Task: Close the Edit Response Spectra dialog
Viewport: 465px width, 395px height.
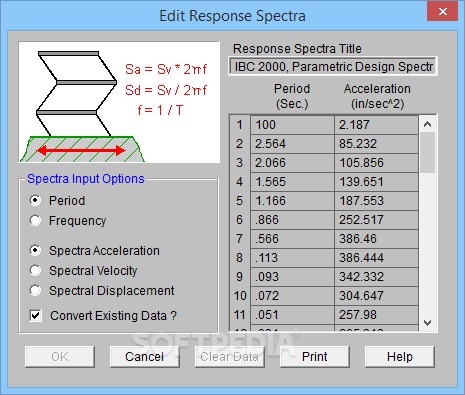Action: click(443, 12)
